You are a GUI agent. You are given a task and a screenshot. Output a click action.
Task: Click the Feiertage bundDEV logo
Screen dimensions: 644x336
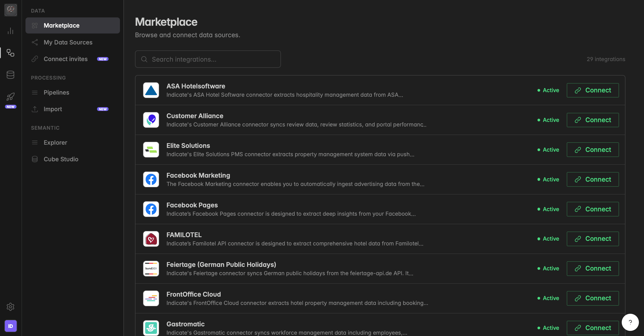click(x=151, y=269)
